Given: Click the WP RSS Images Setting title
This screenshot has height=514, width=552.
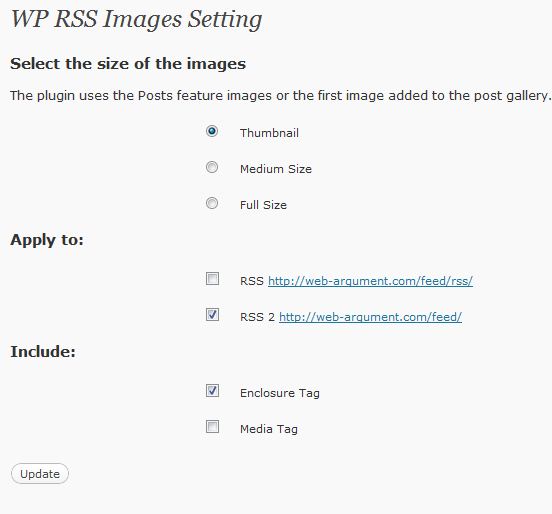Looking at the screenshot, I should pyautogui.click(x=137, y=19).
